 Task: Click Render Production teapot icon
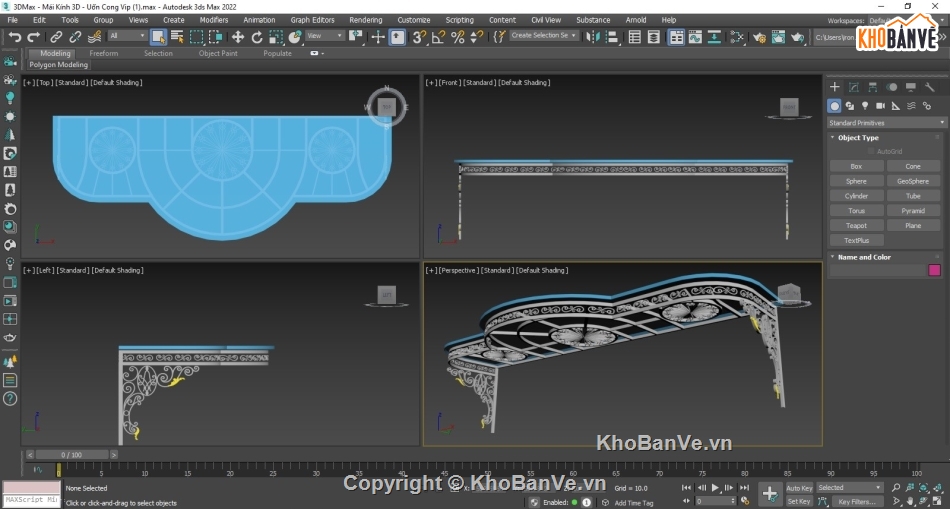click(x=797, y=37)
